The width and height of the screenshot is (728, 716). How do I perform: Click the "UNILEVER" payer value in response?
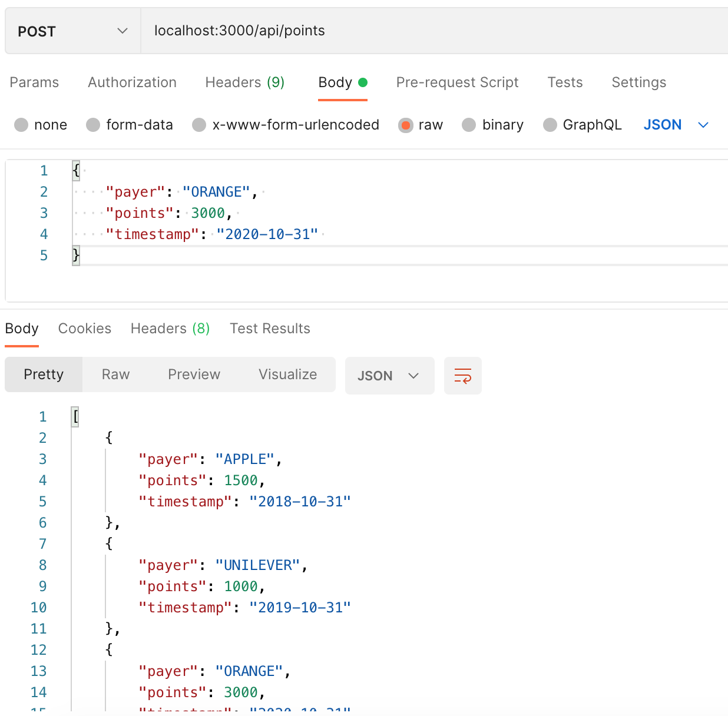point(258,565)
